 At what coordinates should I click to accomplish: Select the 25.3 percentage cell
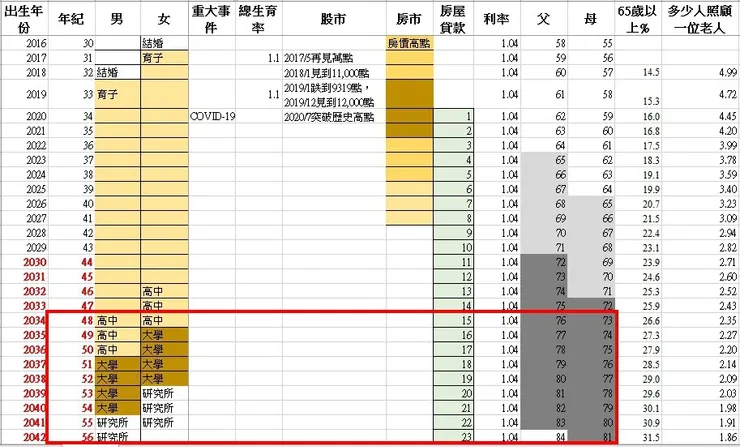click(638, 291)
